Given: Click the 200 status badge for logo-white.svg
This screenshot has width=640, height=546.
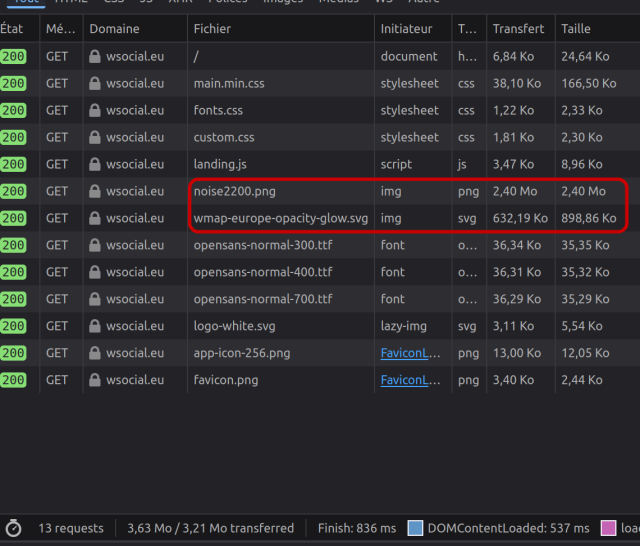Looking at the screenshot, I should coord(14,326).
